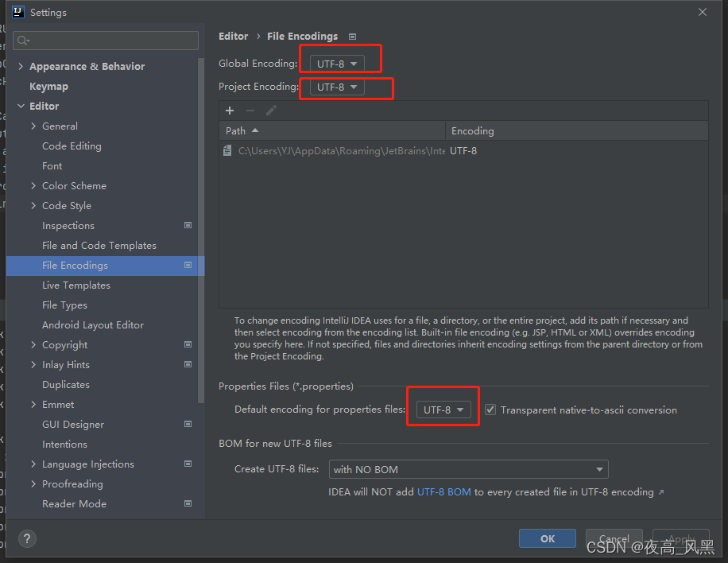Click project icon on File Encodings row
Viewport: 728px width, 563px height.
[x=188, y=266]
